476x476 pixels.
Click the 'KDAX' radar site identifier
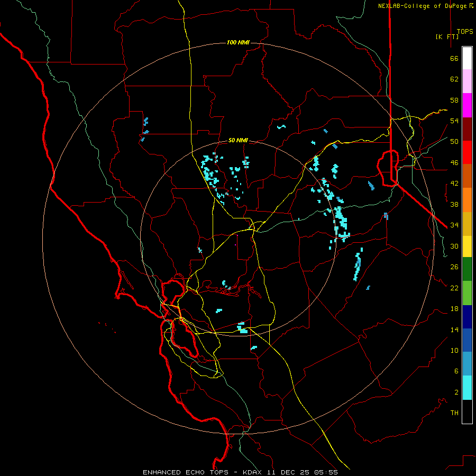[x=253, y=472]
